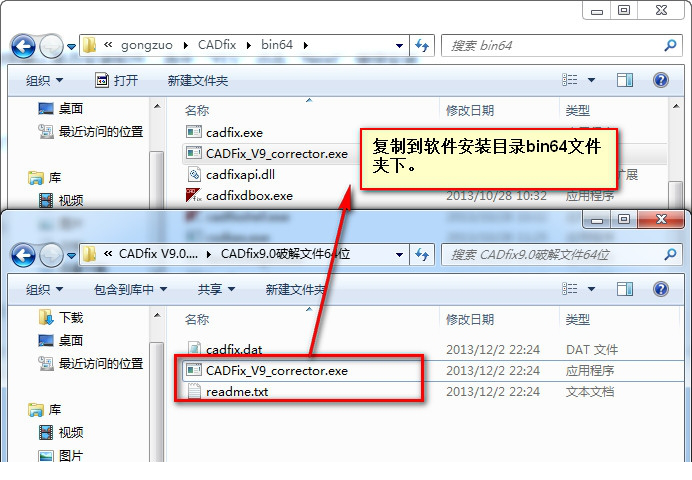The image size is (692, 480).
Task: Click 新建文件夹 in bin64 window toolbar
Action: pos(198,80)
